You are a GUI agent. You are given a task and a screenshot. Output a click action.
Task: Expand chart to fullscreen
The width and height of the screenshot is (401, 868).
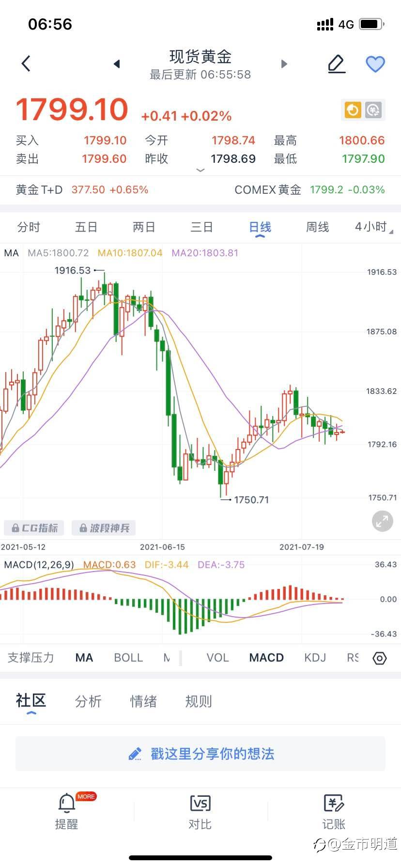point(382,521)
